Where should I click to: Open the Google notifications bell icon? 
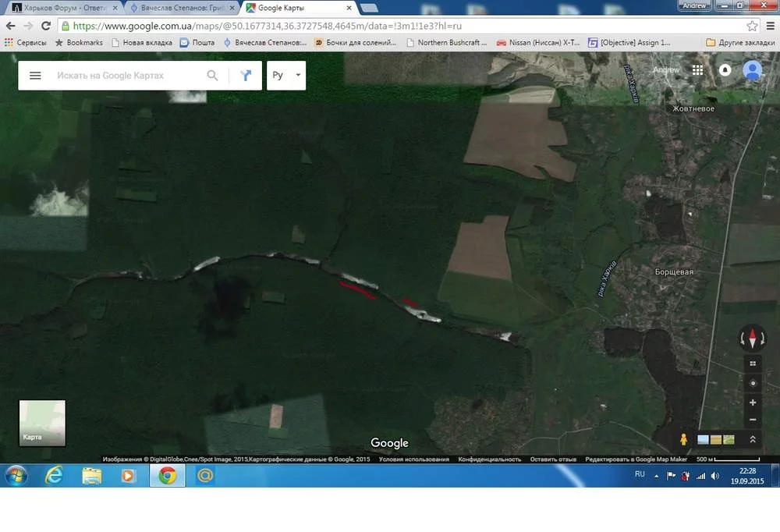tap(725, 70)
